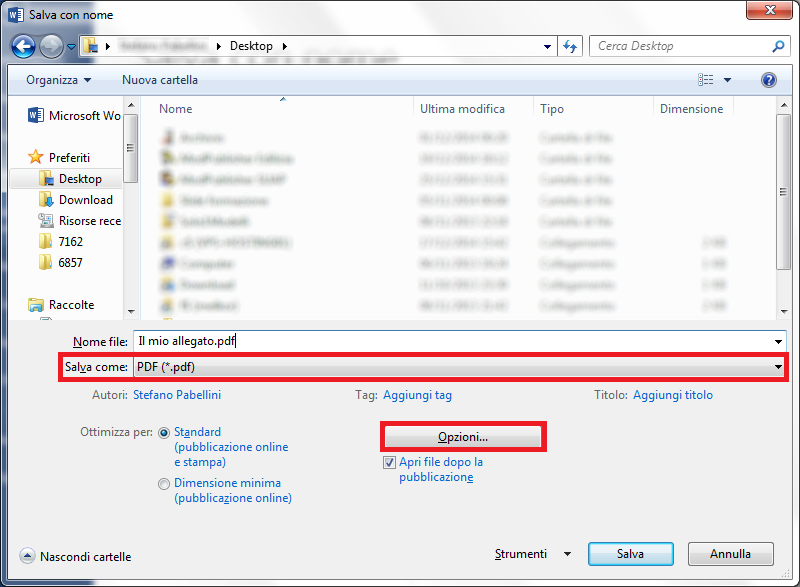
Task: Uncheck Apri file dopo la pubblicazione
Action: (x=389, y=462)
